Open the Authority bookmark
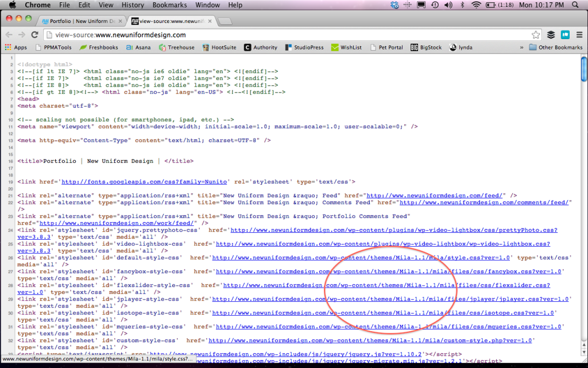 (261, 47)
